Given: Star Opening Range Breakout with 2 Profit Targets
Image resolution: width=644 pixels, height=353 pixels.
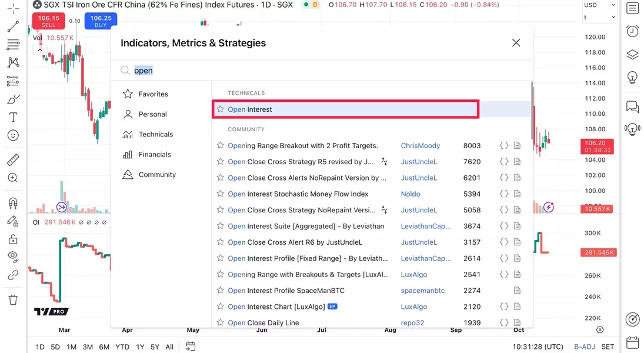Looking at the screenshot, I should click(x=221, y=145).
